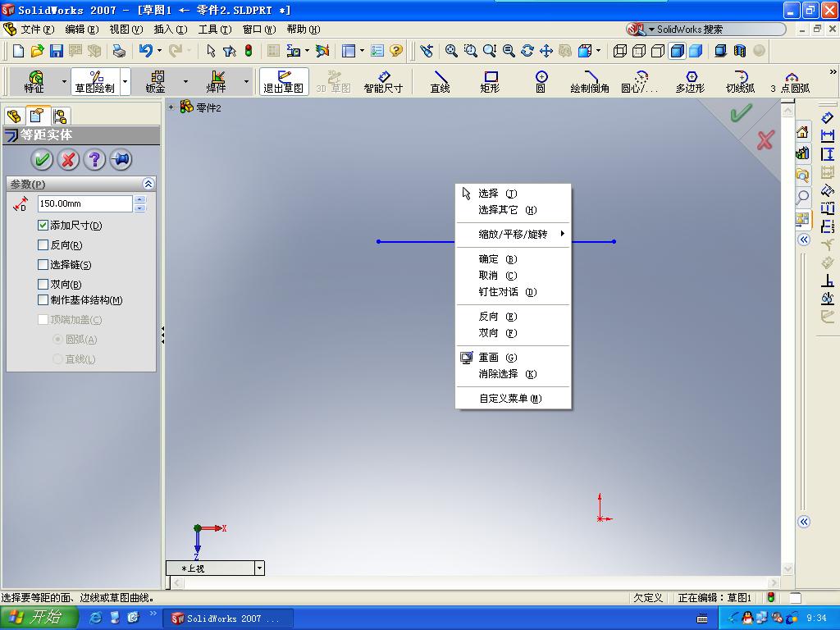Open a file with the folder icon
Image resolution: width=840 pixels, height=630 pixels.
click(x=37, y=51)
